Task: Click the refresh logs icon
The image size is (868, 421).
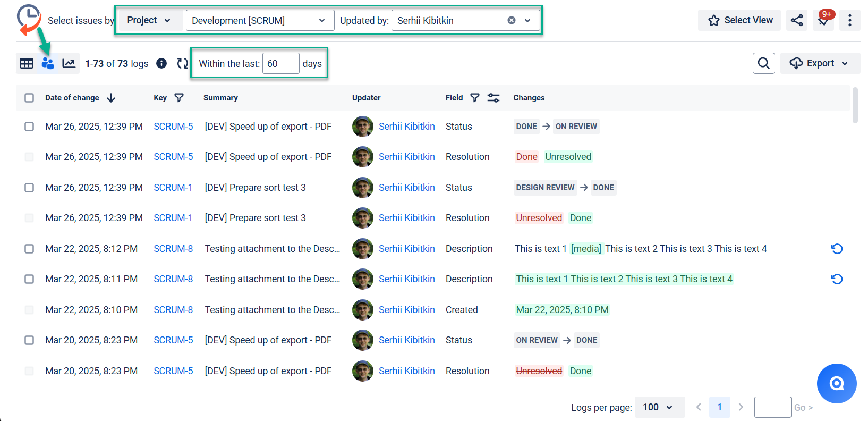Action: (x=183, y=63)
